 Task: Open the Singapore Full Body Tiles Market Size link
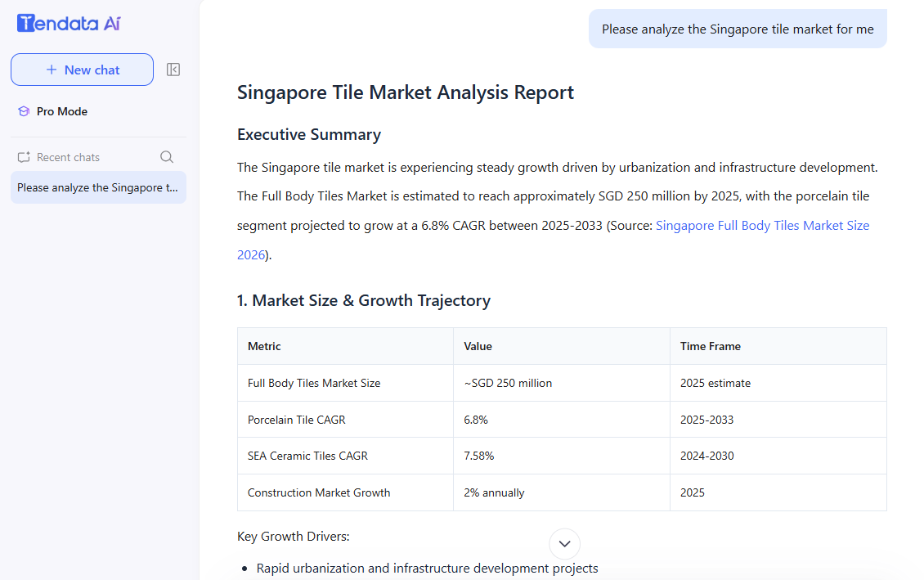[763, 225]
